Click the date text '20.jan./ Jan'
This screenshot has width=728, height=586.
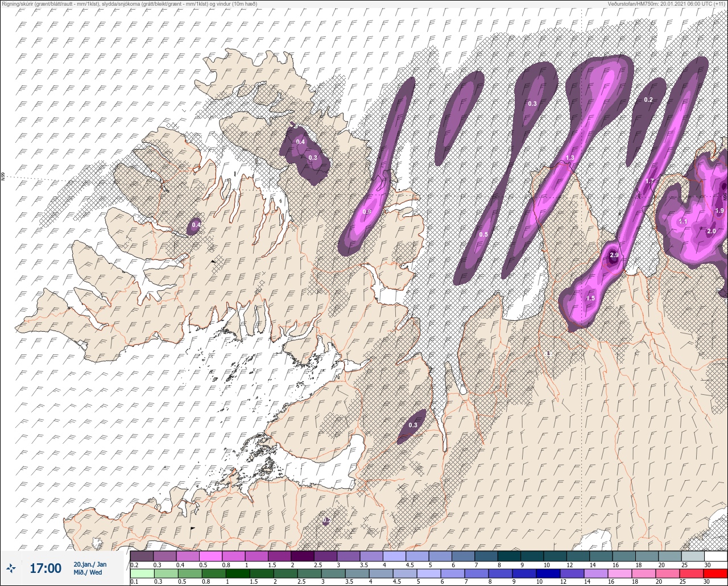click(90, 564)
